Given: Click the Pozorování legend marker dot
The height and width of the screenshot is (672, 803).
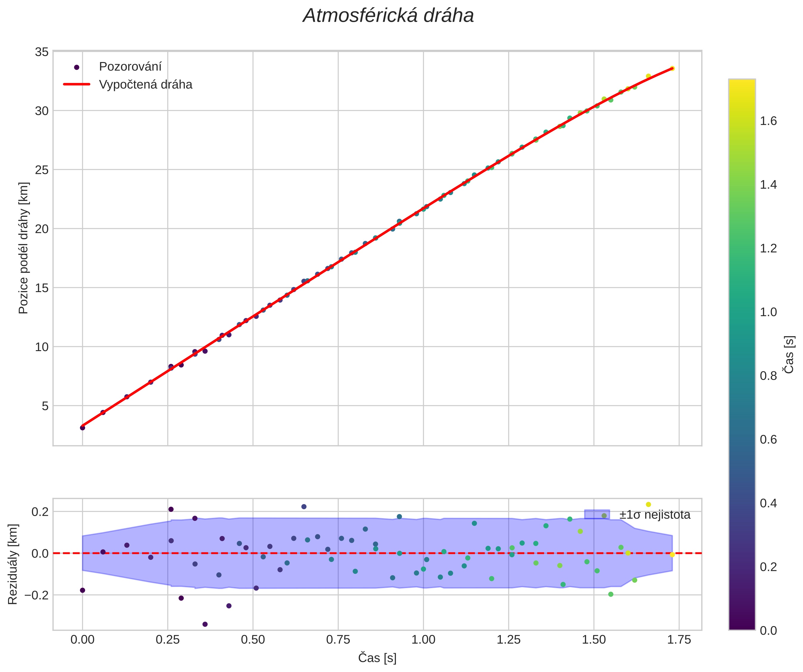Looking at the screenshot, I should click(x=76, y=67).
